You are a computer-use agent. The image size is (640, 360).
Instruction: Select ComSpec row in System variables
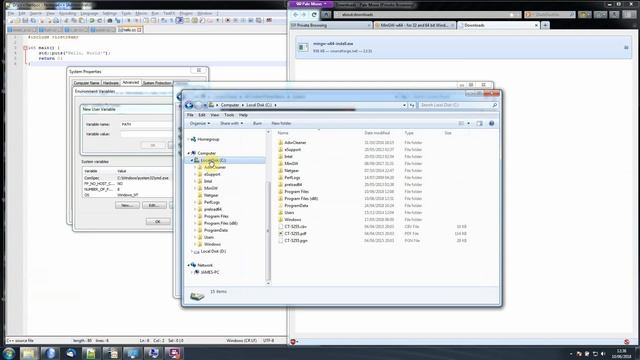click(x=127, y=178)
